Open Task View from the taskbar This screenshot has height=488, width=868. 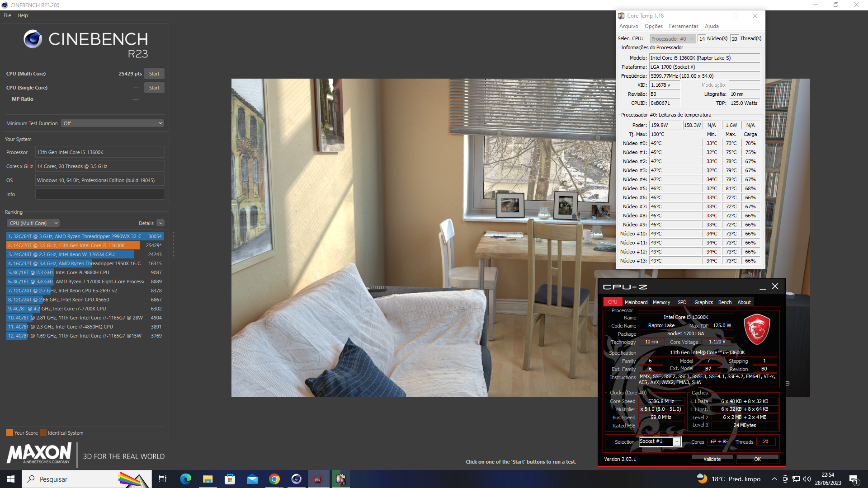[163, 479]
